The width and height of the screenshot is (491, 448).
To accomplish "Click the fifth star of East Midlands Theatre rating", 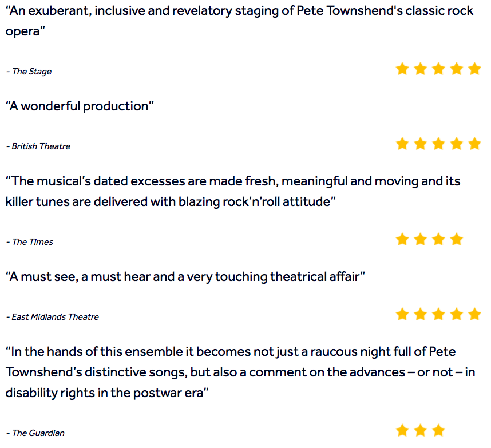I will pos(475,314).
